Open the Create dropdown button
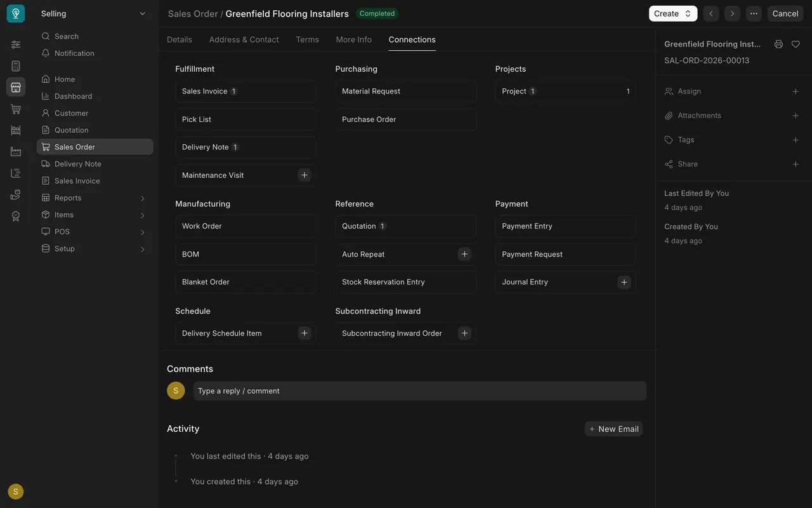The width and height of the screenshot is (812, 508). [x=673, y=13]
